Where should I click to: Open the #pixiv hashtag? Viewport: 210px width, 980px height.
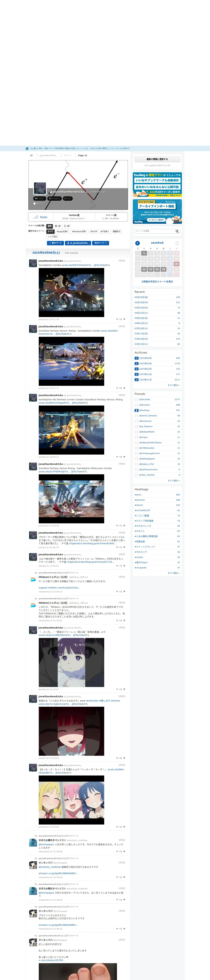tap(138, 495)
